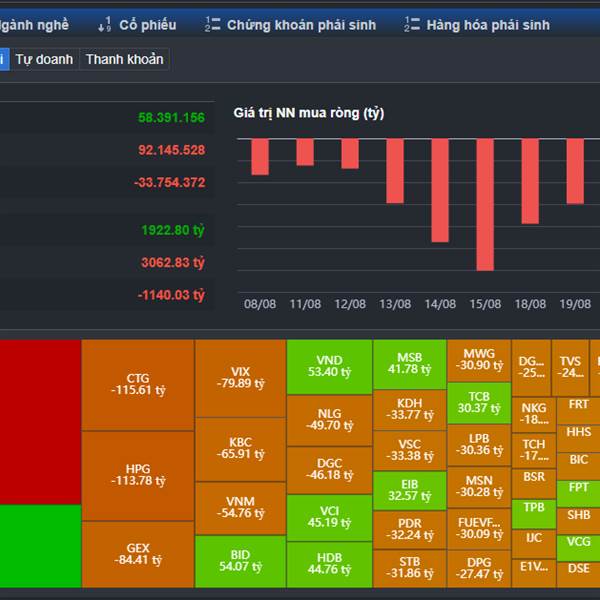Screen dimensions: 600x600
Task: Select the EIB 32.57 tỷ tile
Action: pos(409,491)
